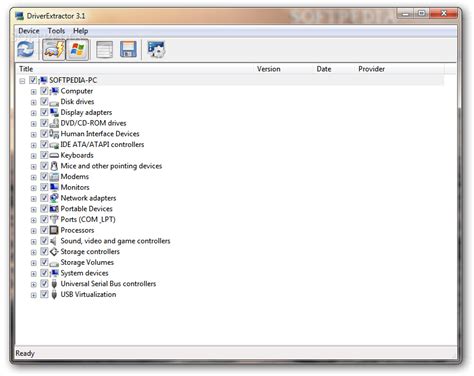Collapse the SOFTPEDIA-PC root node

(22, 81)
